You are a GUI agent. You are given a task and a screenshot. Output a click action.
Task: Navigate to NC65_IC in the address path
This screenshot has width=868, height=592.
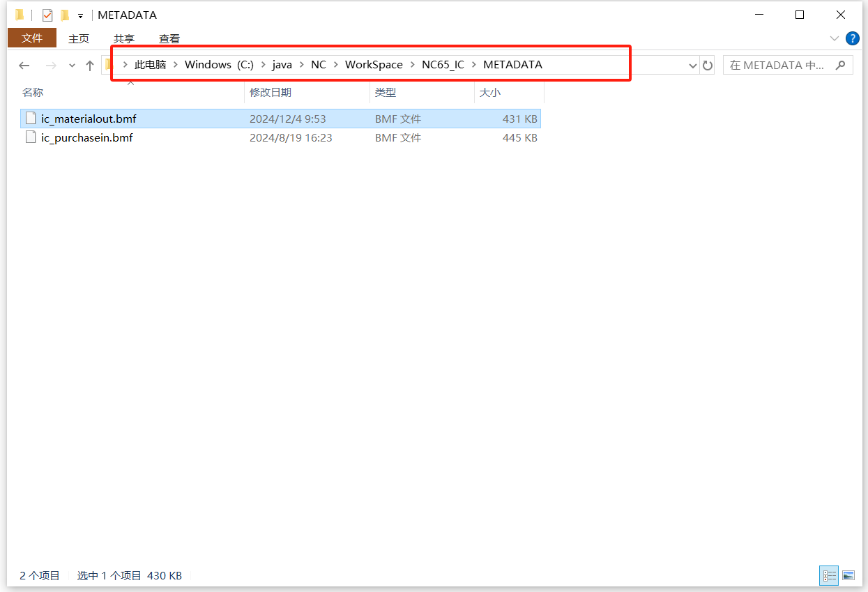point(443,65)
